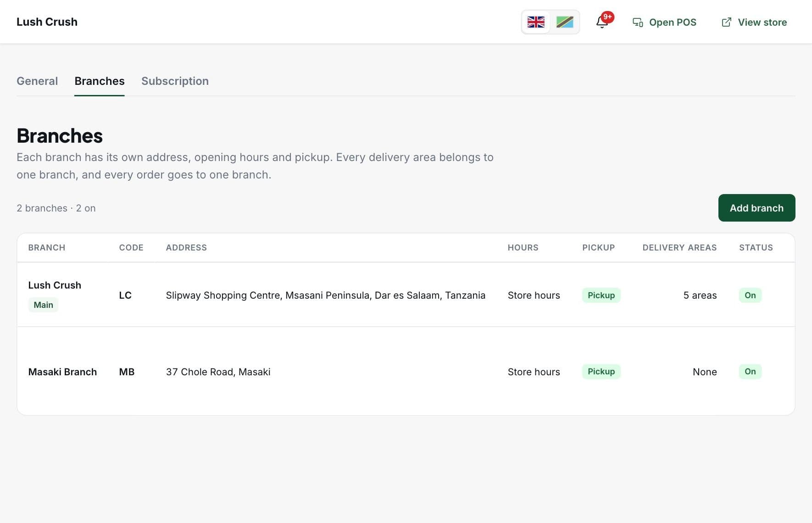Click Store hours in the Masaki Branch row

[534, 372]
